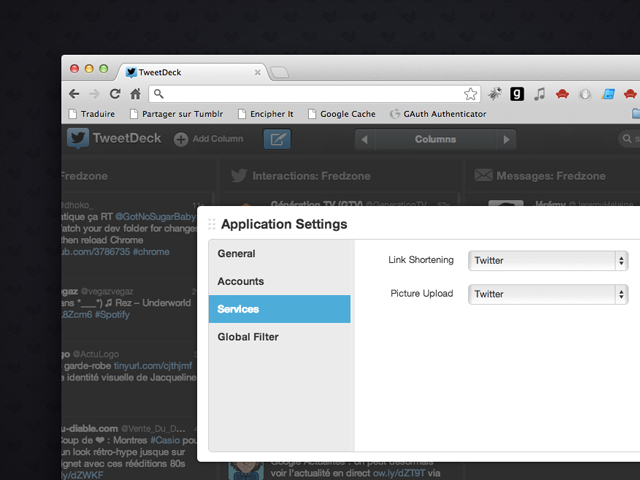
Task: Go to the home page icon
Action: 135,94
